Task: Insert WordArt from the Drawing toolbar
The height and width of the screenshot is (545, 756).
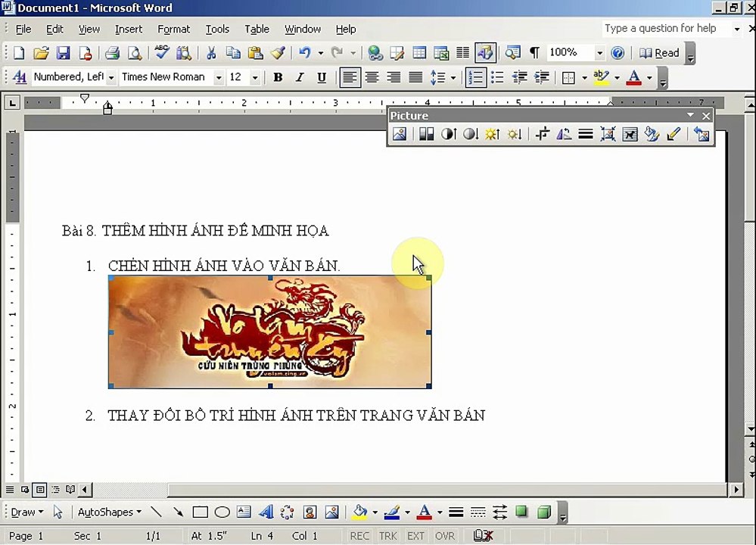Action: (x=266, y=512)
